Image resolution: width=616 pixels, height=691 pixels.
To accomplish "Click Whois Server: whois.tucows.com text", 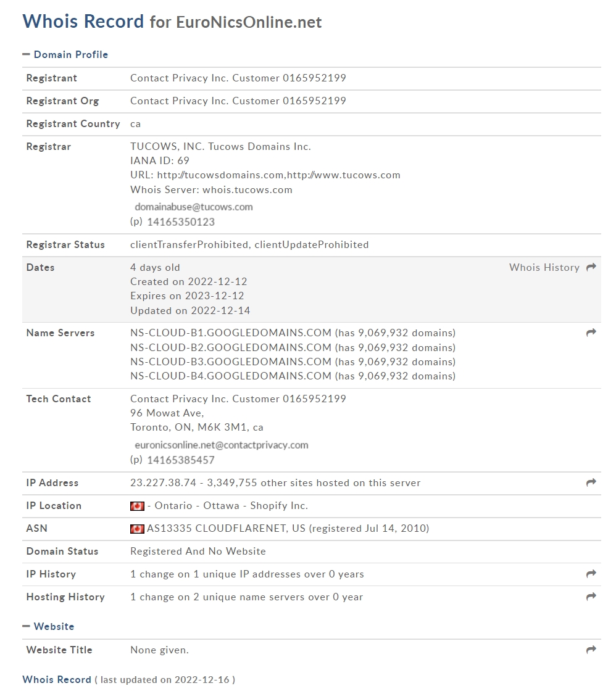I will 211,190.
